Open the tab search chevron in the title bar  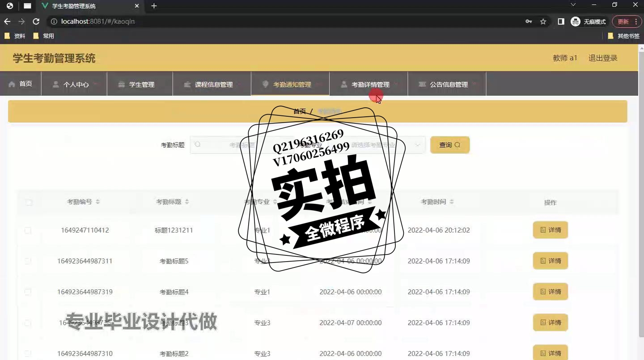[573, 5]
